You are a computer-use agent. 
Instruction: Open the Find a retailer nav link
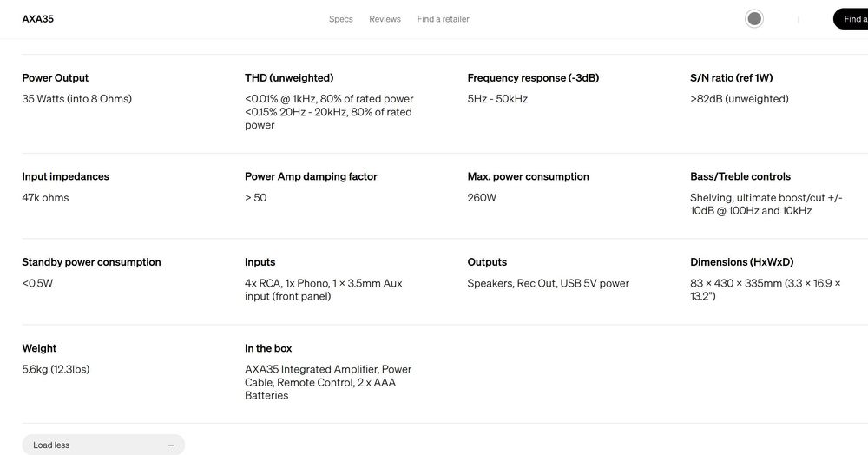click(443, 19)
